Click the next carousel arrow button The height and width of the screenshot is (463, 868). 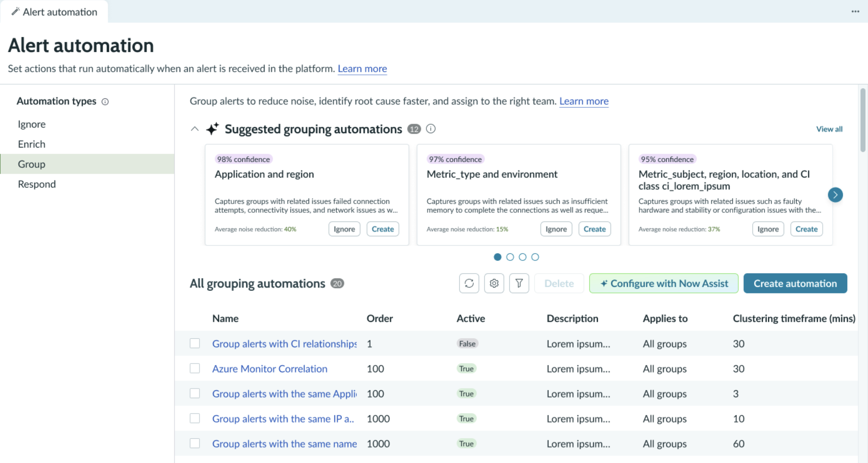point(835,195)
